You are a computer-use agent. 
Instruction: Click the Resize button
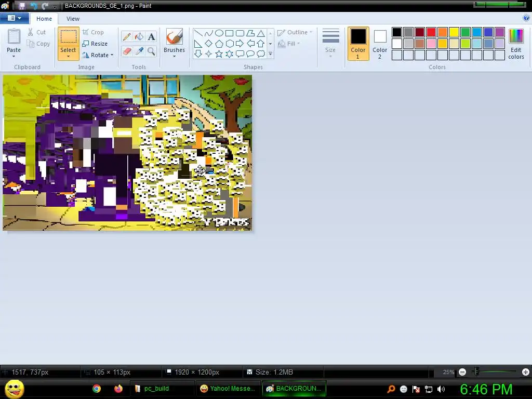(96, 44)
